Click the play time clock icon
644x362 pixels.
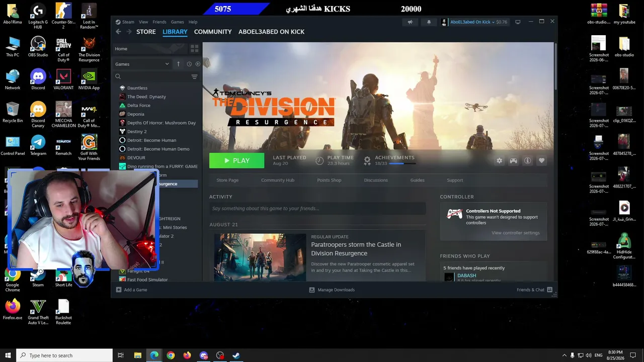coord(319,160)
